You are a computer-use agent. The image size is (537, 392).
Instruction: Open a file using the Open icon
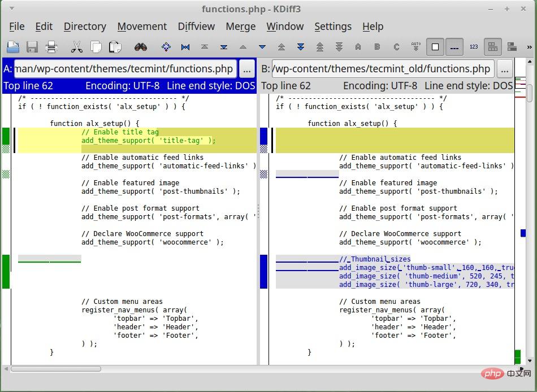[13, 47]
